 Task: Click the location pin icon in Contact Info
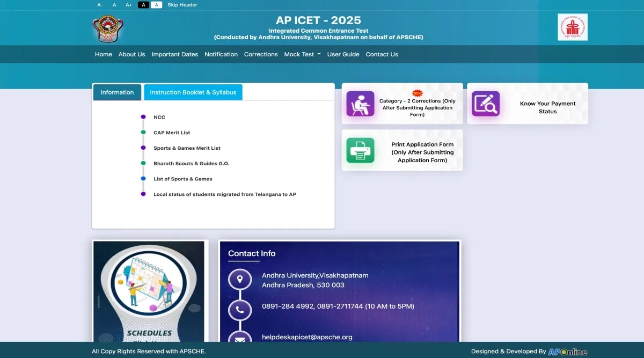[x=240, y=280]
